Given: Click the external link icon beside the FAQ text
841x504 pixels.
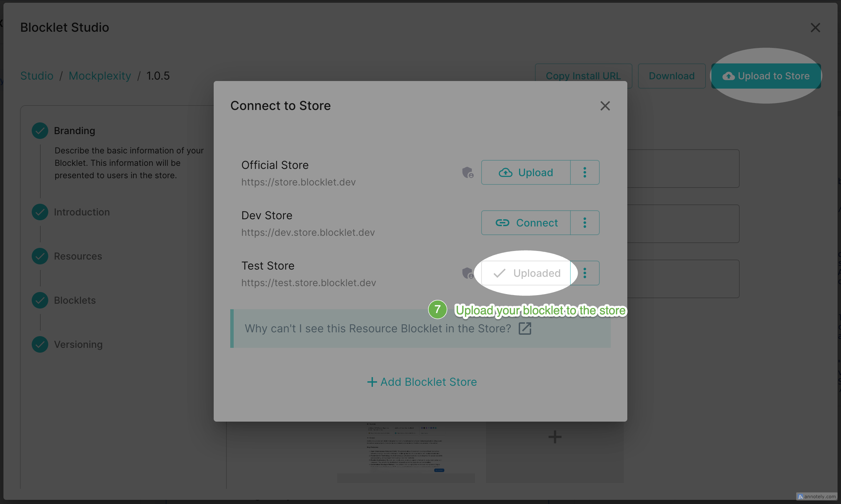Looking at the screenshot, I should pos(525,328).
